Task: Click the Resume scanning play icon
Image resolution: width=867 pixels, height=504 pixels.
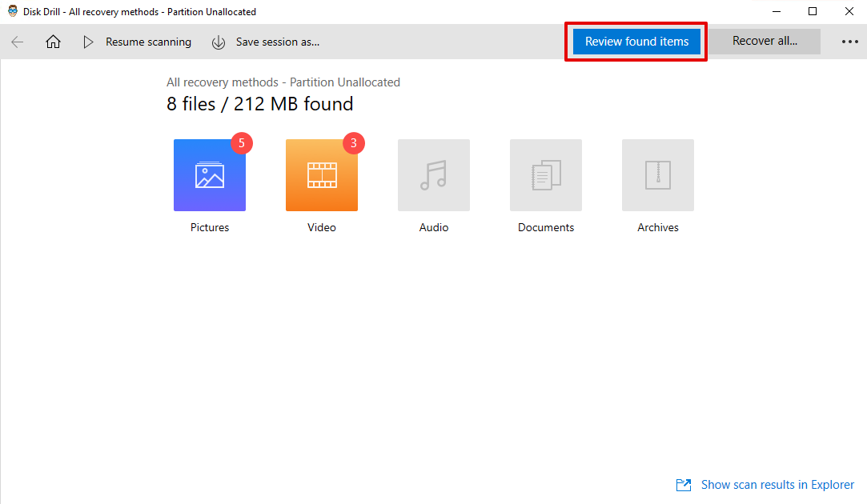Action: click(x=88, y=42)
